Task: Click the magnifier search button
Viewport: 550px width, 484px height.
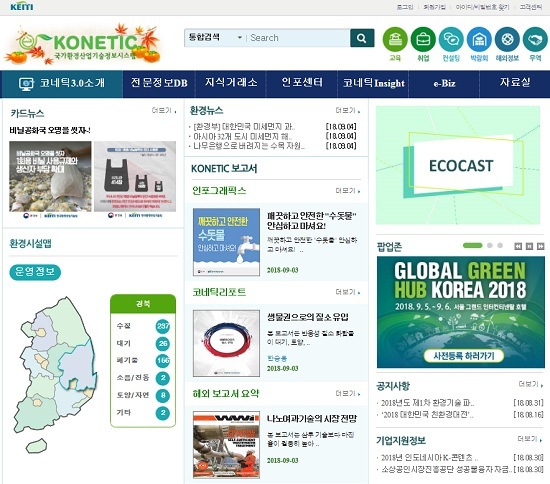Action: coord(362,38)
